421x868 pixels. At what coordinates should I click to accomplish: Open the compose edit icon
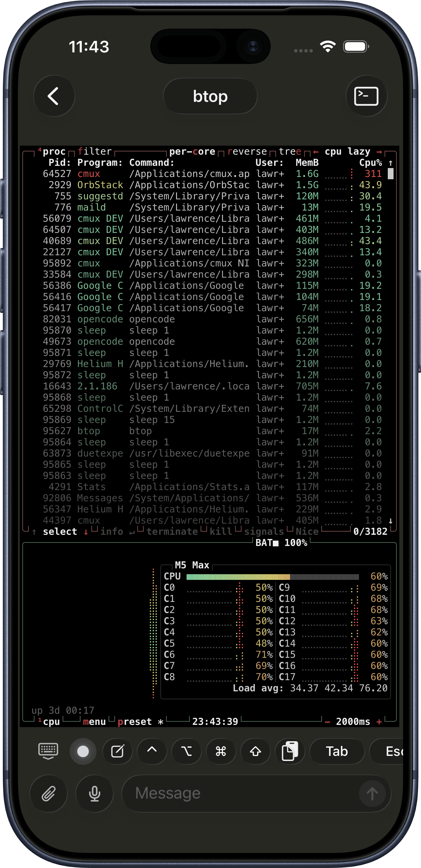118,751
